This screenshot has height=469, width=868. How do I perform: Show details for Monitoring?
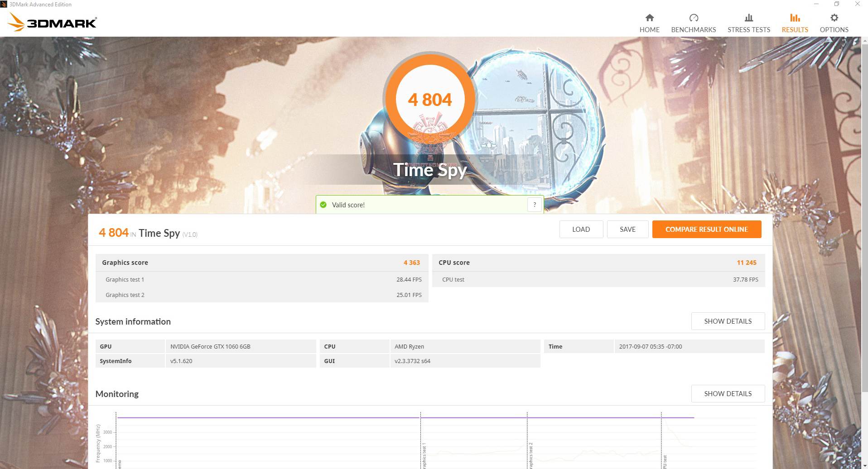[728, 393]
